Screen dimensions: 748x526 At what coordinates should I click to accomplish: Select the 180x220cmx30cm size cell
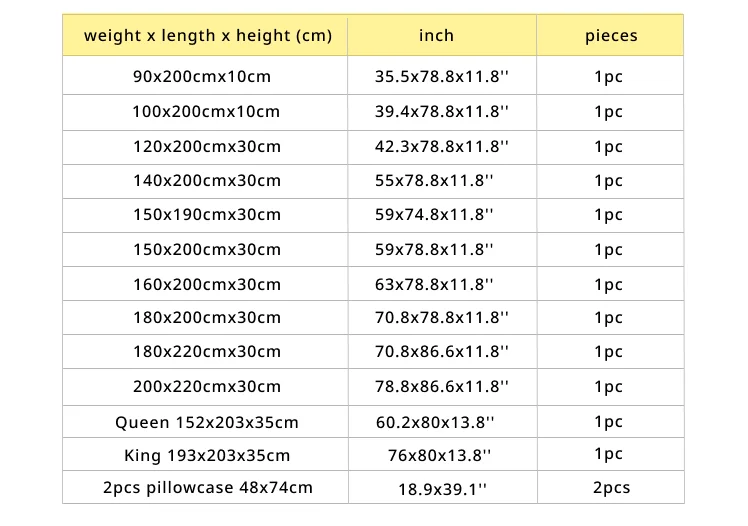[207, 351]
